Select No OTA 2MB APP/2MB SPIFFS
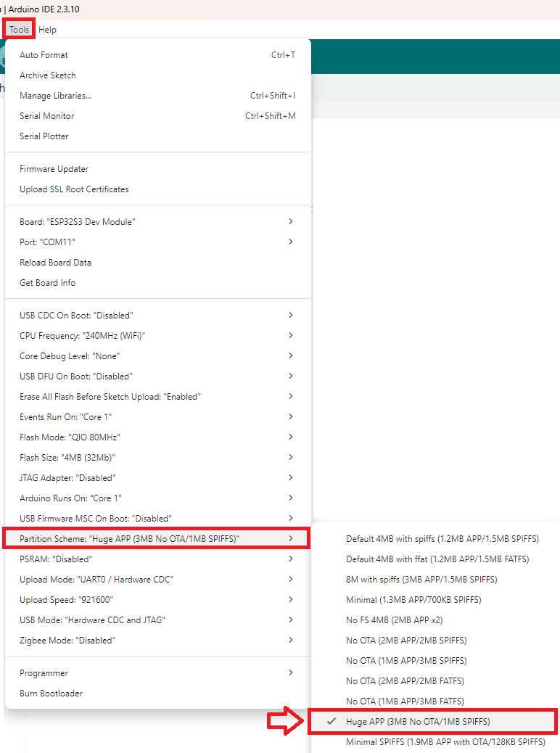The height and width of the screenshot is (753, 560). (436, 641)
